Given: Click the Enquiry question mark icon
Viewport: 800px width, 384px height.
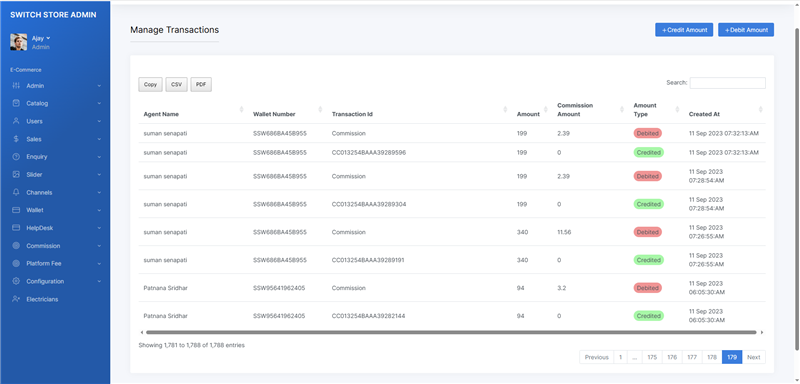Looking at the screenshot, I should point(16,157).
